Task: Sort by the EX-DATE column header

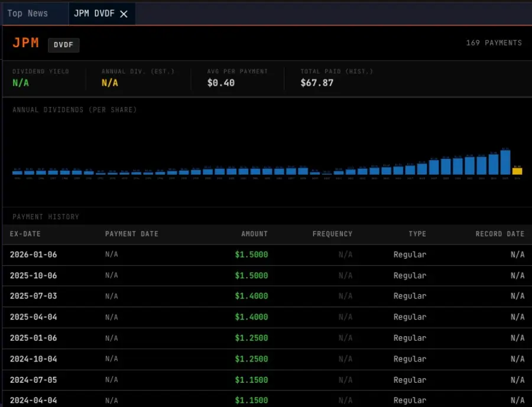Action: 25,234
